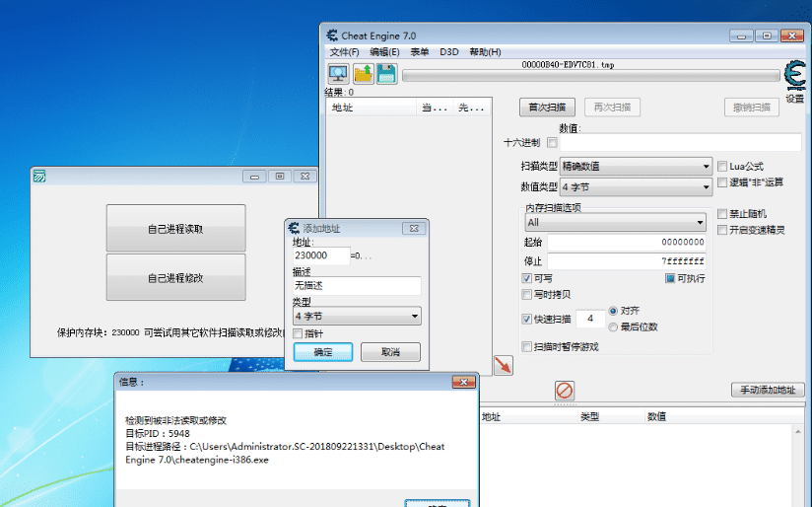Click the 自己进程修改 button
Viewport: 812px width, 507px height.
tap(176, 278)
